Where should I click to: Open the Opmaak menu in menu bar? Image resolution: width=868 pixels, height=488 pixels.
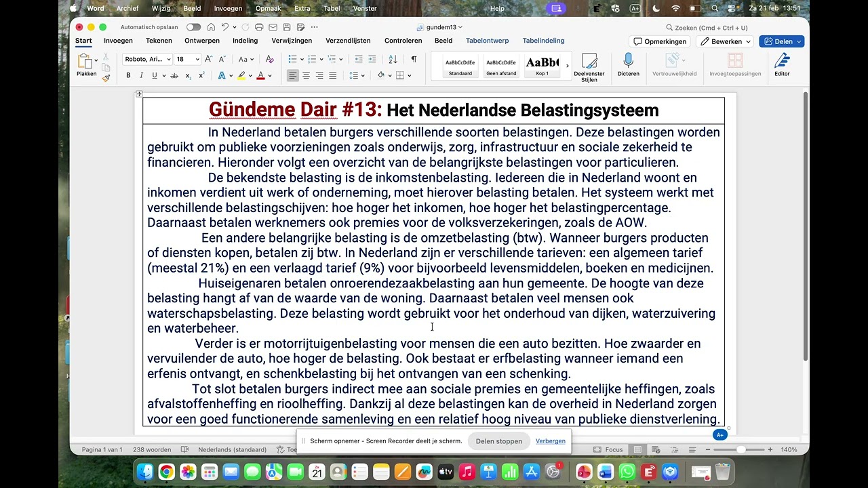(x=269, y=8)
